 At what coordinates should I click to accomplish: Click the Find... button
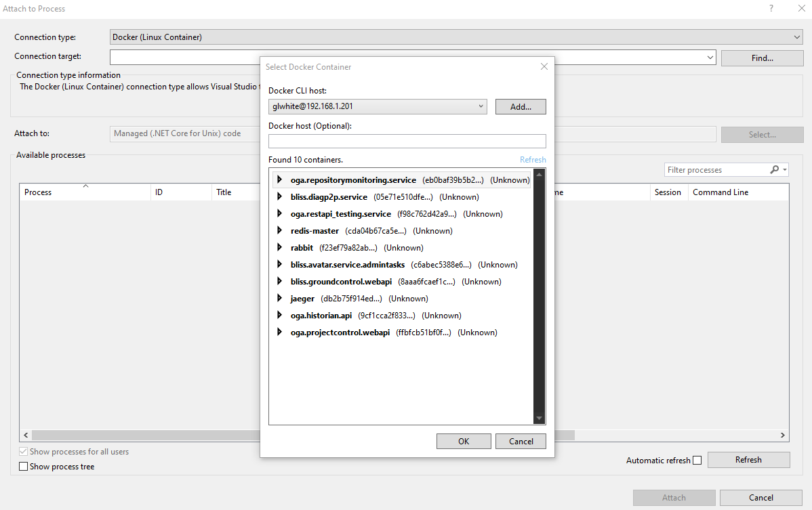click(x=762, y=58)
